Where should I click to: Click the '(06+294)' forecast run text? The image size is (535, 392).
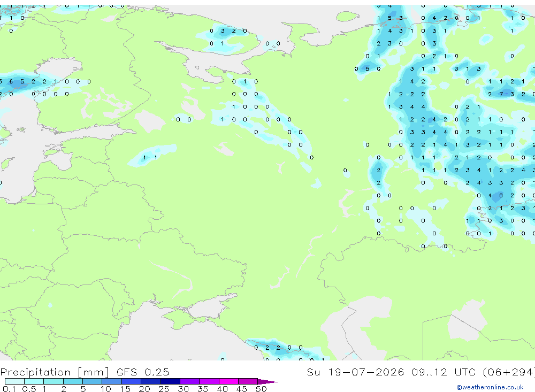509,372
